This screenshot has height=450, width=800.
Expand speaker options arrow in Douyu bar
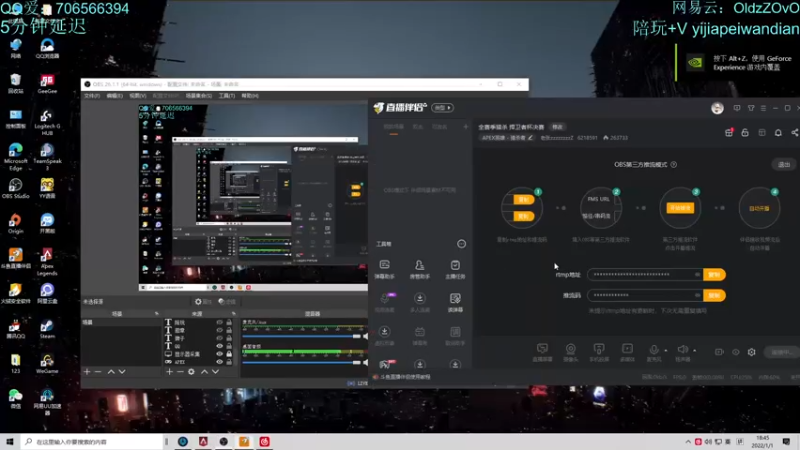point(694,351)
